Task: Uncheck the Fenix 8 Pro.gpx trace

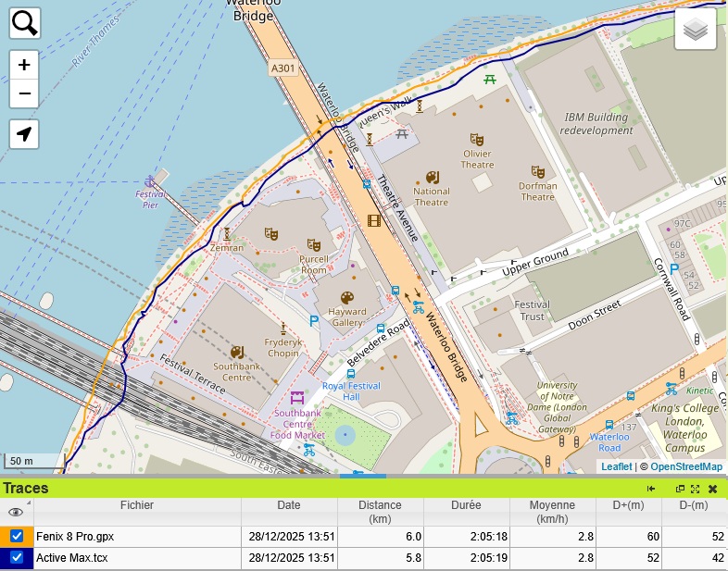Action: [x=17, y=536]
